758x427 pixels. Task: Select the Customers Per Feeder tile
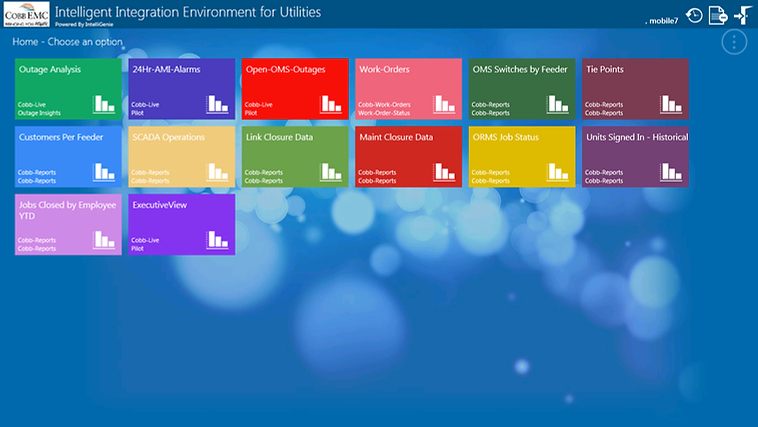click(67, 156)
